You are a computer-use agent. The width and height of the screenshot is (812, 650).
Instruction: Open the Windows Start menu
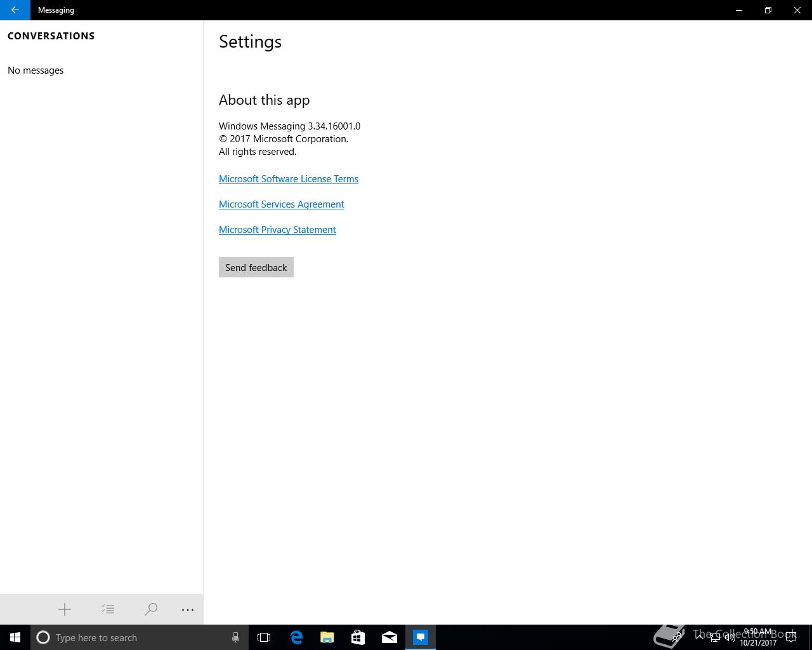point(15,637)
